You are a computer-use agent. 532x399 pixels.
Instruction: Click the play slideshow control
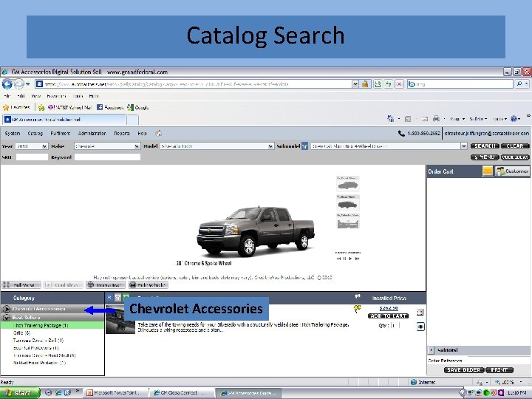(x=350, y=259)
